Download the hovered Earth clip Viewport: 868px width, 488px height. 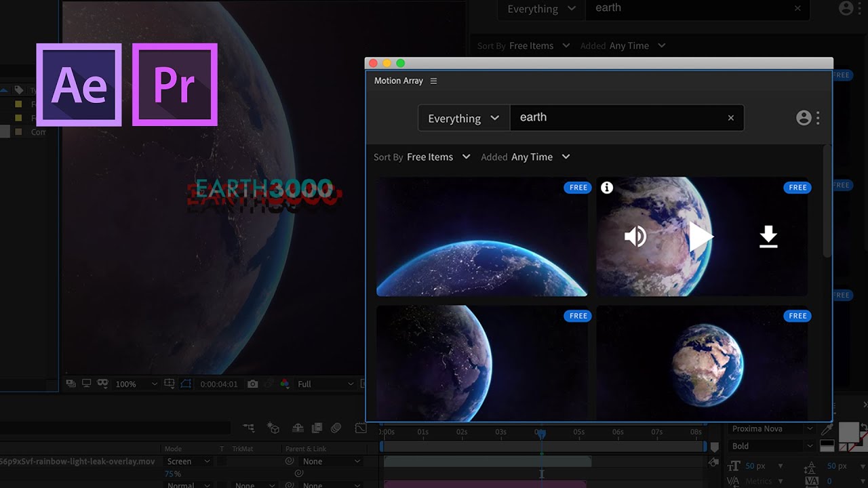coord(768,237)
